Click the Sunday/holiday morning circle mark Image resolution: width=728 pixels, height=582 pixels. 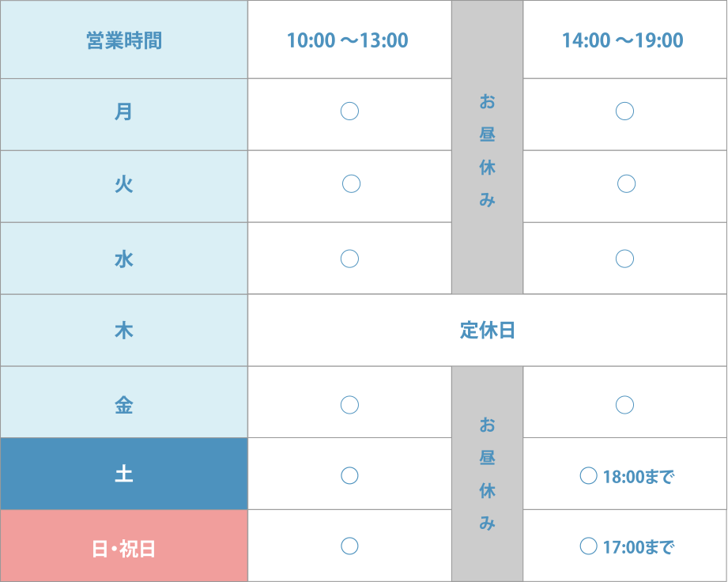point(349,546)
